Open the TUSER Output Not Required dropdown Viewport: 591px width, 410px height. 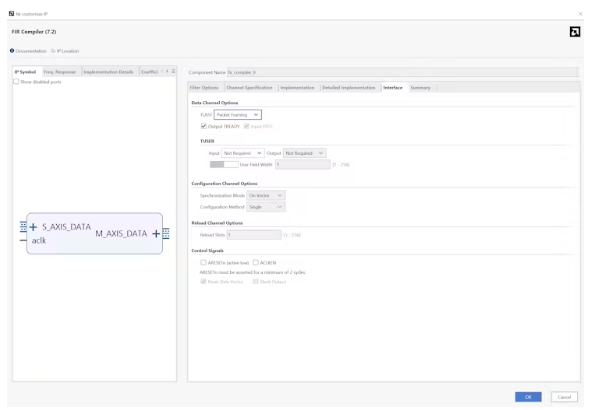point(305,153)
